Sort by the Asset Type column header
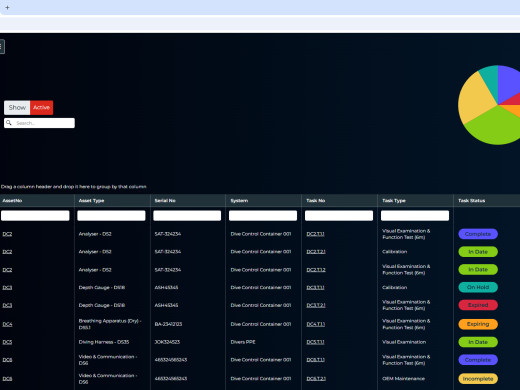Image resolution: width=520 pixels, height=390 pixels. [x=91, y=201]
